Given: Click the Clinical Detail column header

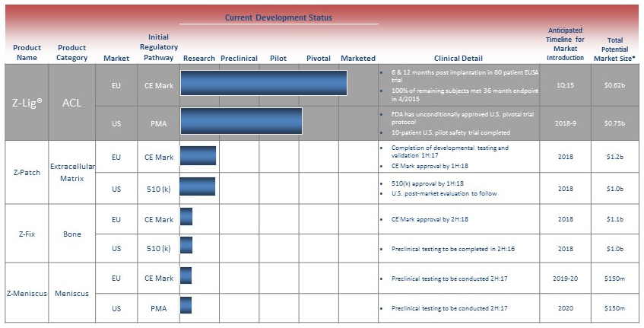Looking at the screenshot, I should click(458, 58).
